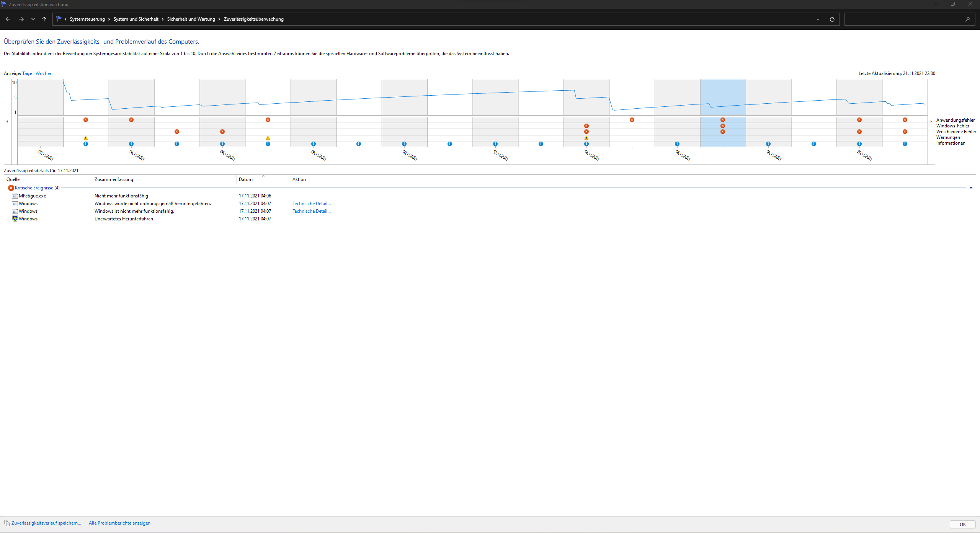Click the search magnifier icon
The width and height of the screenshot is (980, 533).
967,19
